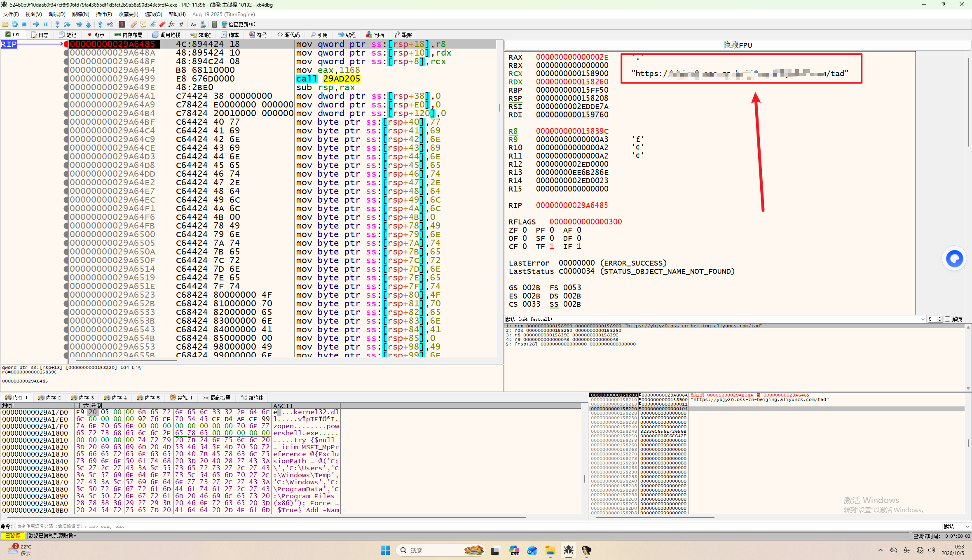Open labels tag icon
Screen dimensions: 972x560
point(153,24)
